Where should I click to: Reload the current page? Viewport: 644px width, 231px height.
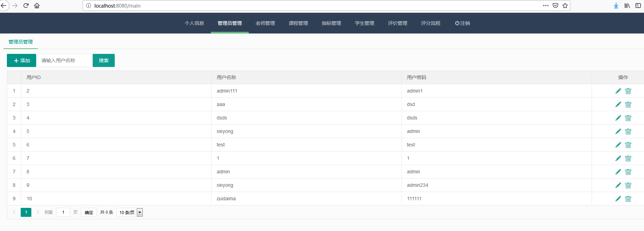click(x=26, y=6)
